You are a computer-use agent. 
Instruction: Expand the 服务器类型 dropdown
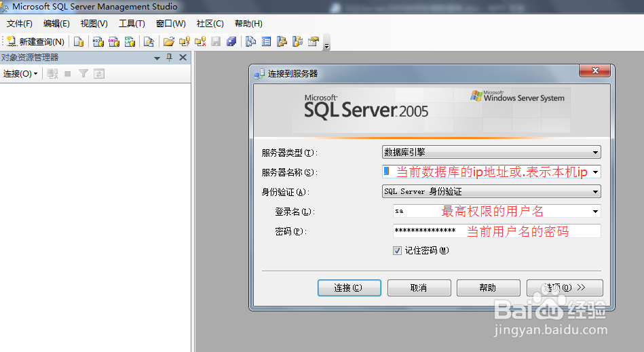[x=595, y=152]
